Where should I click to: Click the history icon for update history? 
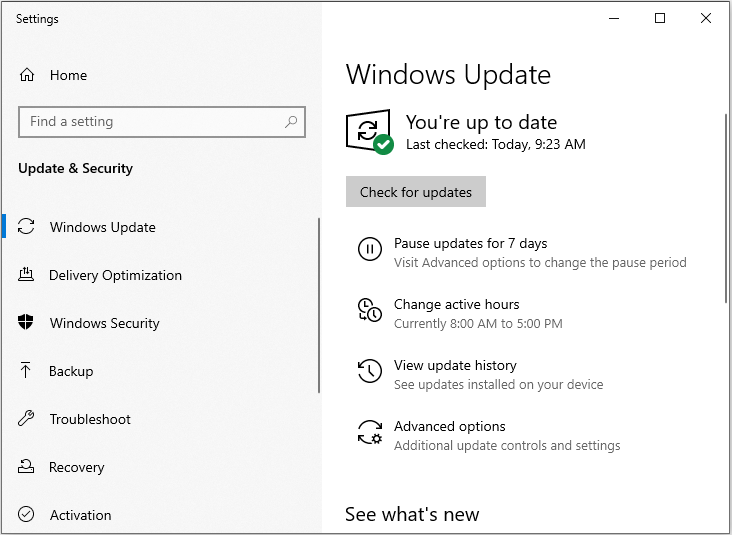pos(370,372)
